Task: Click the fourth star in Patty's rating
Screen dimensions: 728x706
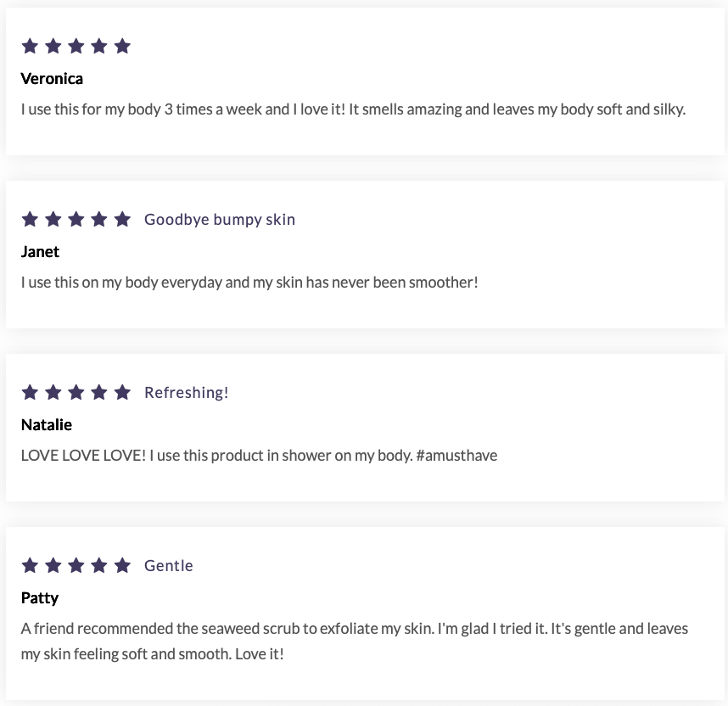Action: (99, 565)
